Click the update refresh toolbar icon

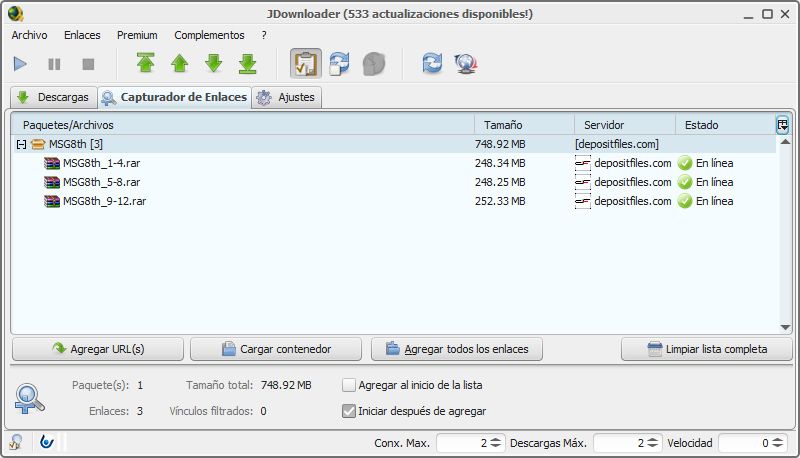click(x=432, y=64)
